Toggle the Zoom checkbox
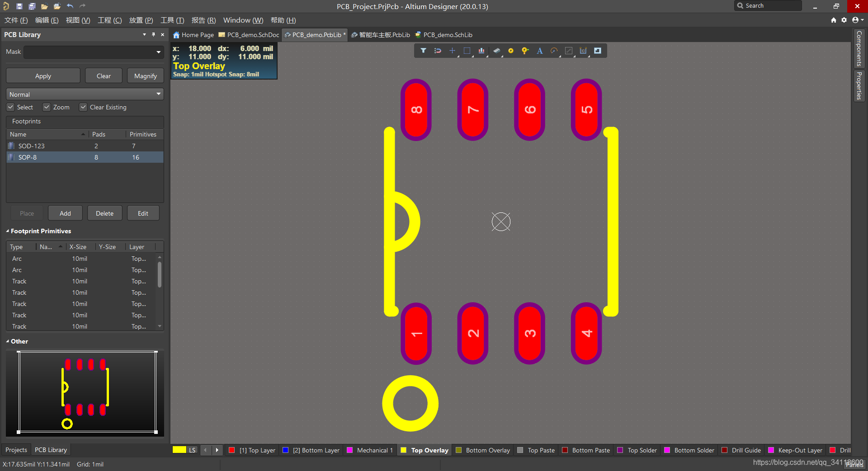This screenshot has height=471, width=868. coord(47,107)
